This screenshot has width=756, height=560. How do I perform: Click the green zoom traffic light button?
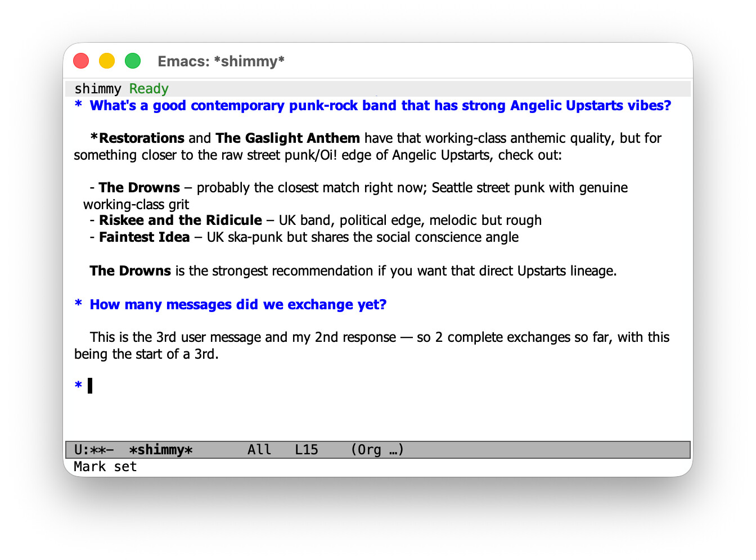click(133, 60)
